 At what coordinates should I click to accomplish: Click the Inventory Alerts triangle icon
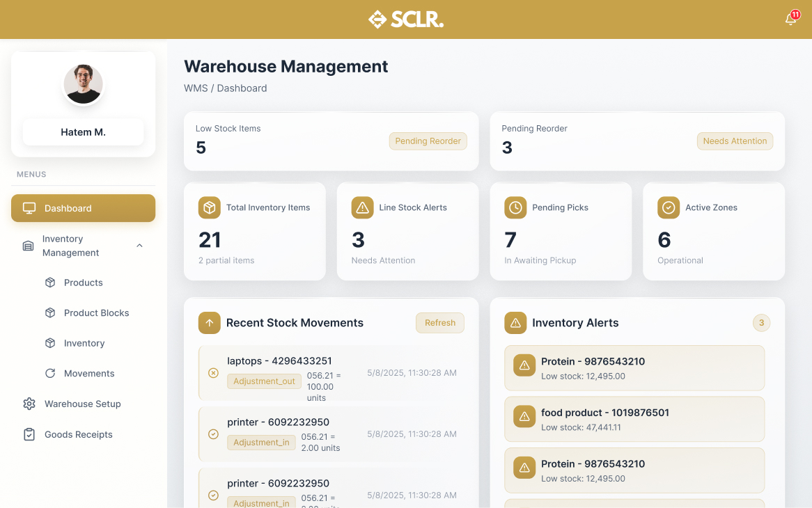(x=515, y=322)
